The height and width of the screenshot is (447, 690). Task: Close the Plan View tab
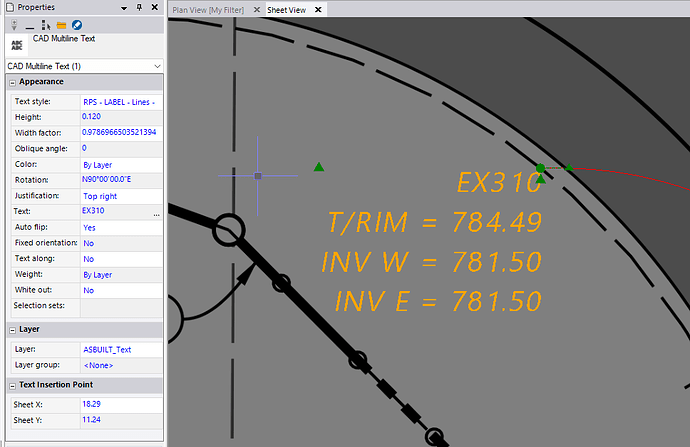coord(257,9)
